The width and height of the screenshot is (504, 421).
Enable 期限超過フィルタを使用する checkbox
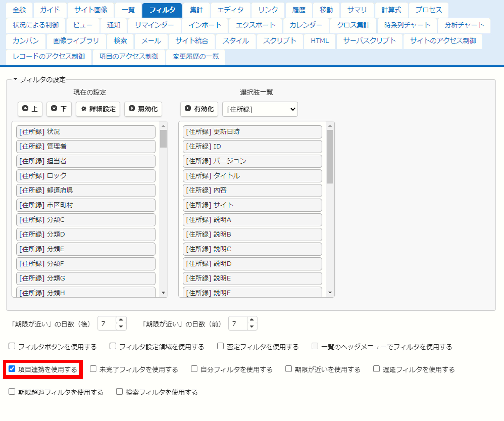tap(12, 392)
